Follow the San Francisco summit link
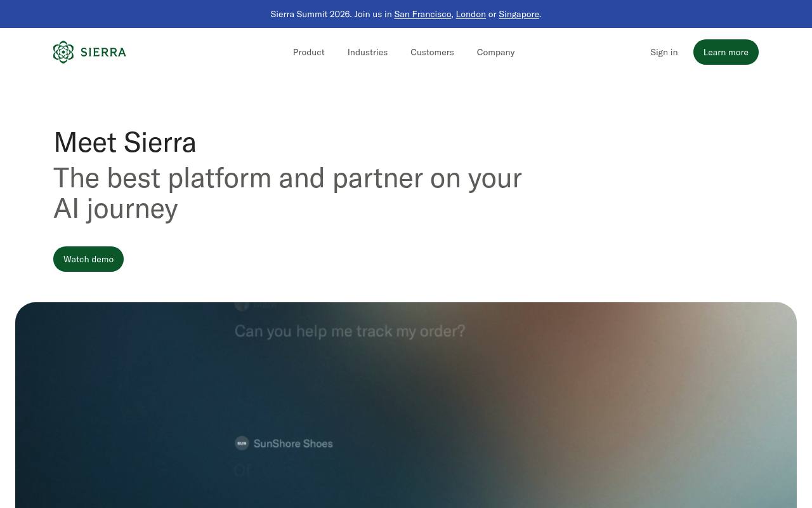Viewport: 812px width, 508px height. (x=422, y=14)
